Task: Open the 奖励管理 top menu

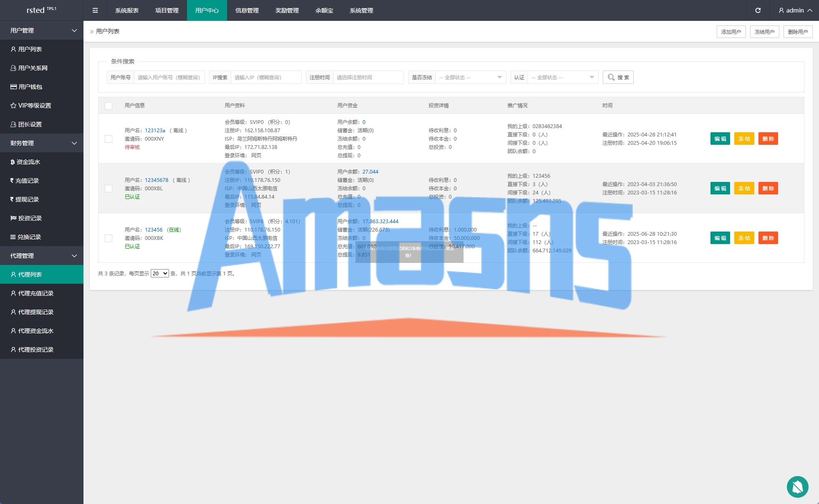Action: click(287, 10)
